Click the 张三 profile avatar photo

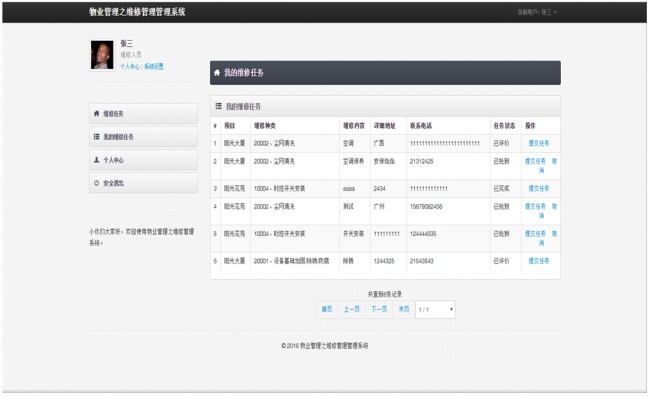click(102, 55)
